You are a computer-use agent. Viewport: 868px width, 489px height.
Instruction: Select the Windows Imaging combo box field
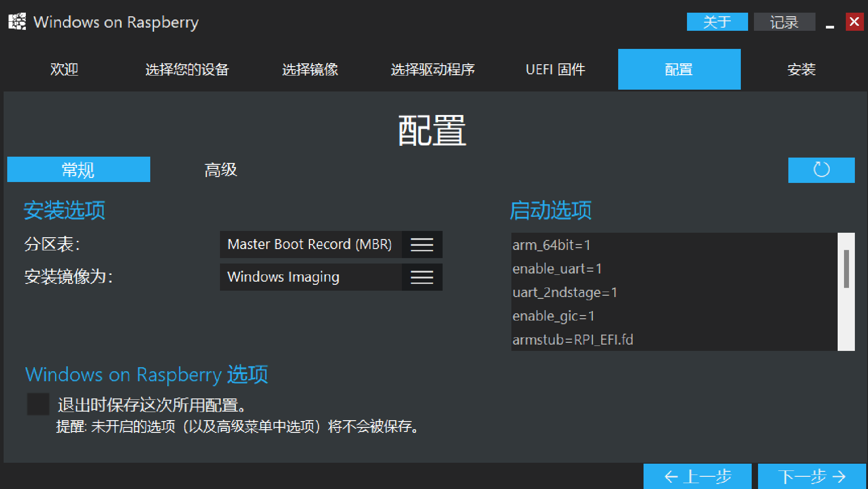pos(331,277)
